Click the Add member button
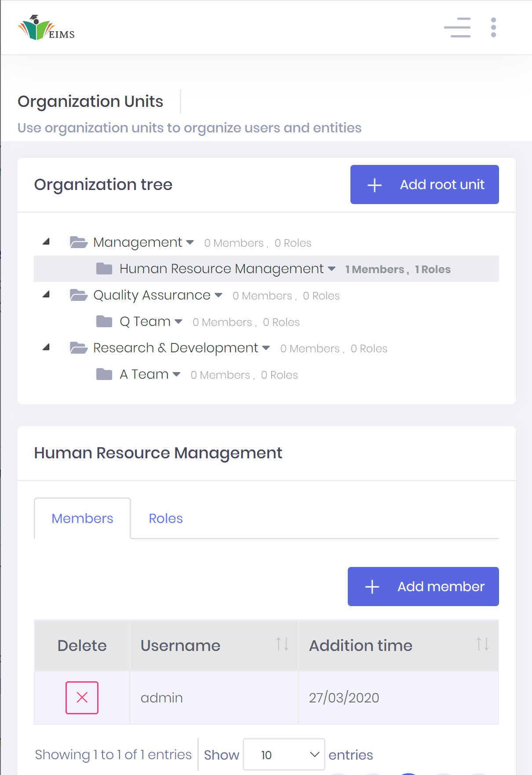 click(x=423, y=587)
